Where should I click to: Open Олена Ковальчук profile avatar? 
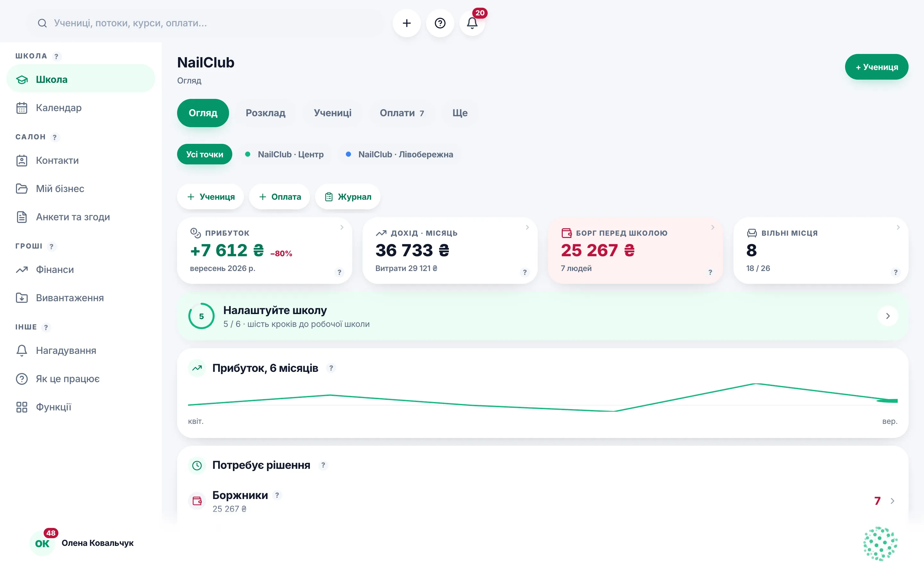tap(42, 543)
